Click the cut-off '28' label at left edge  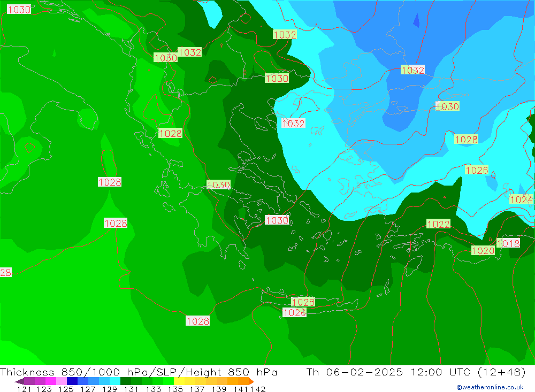(x=5, y=273)
